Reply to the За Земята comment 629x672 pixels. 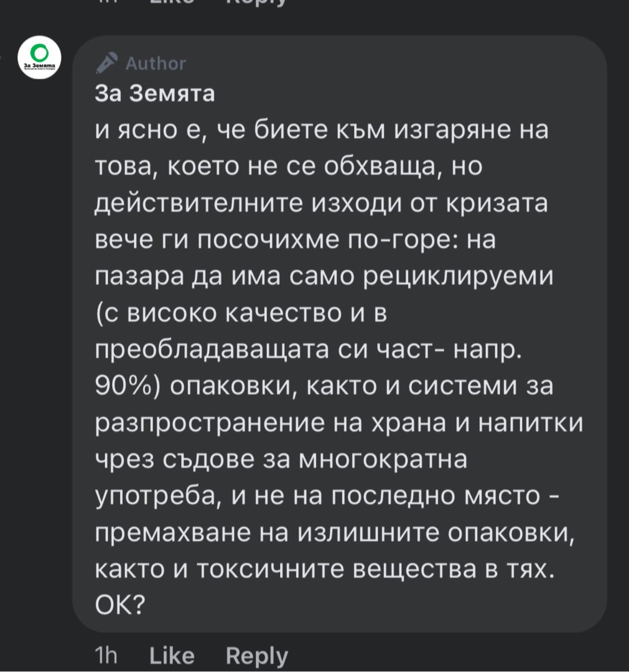point(257,656)
